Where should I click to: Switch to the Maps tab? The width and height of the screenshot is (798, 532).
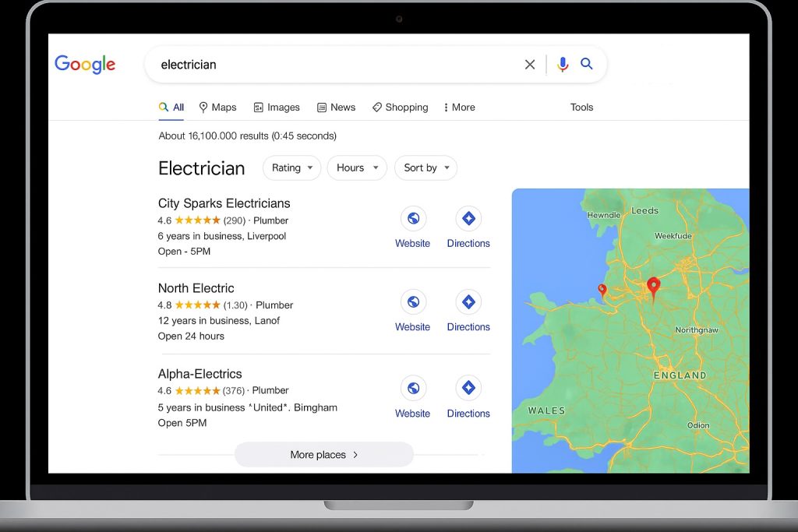pyautogui.click(x=217, y=107)
